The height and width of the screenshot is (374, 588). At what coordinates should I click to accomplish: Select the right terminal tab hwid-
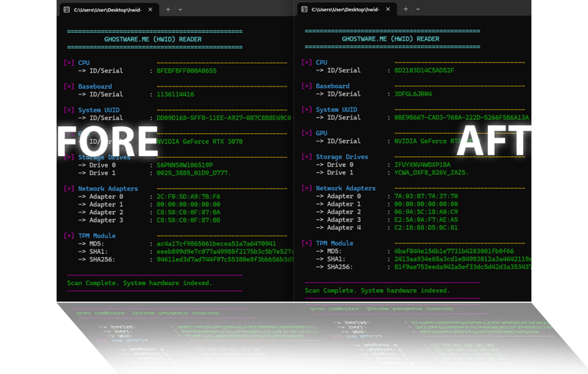346,9
